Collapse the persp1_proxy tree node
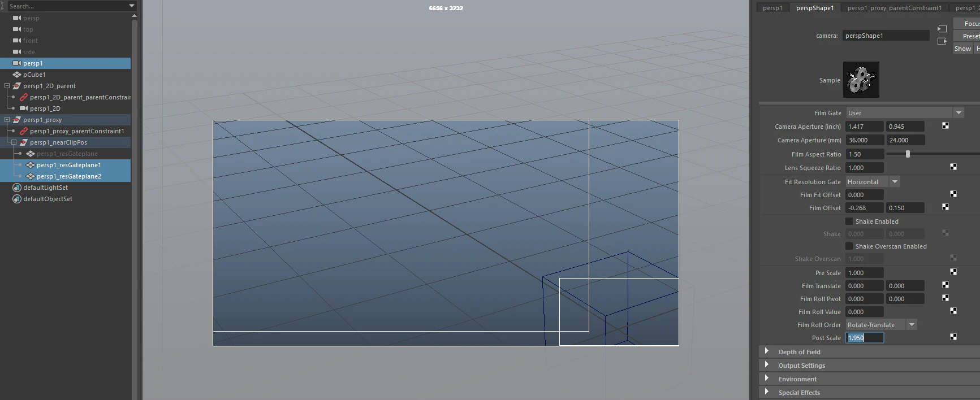The image size is (980, 400). coord(7,120)
